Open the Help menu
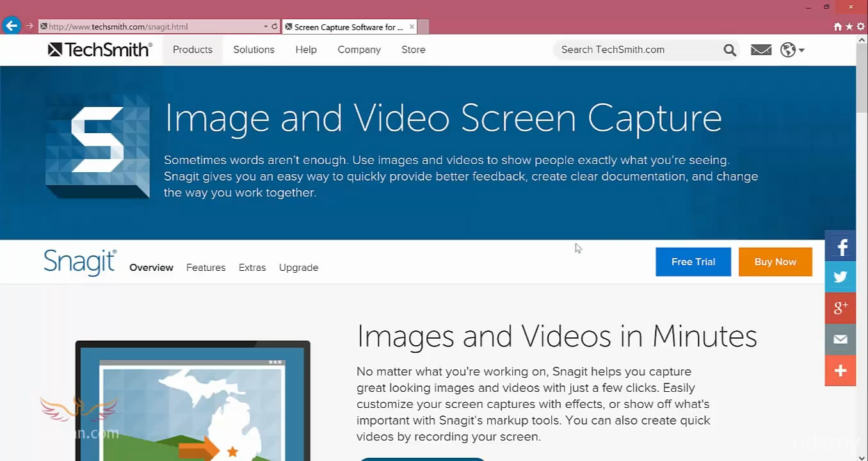 point(306,49)
